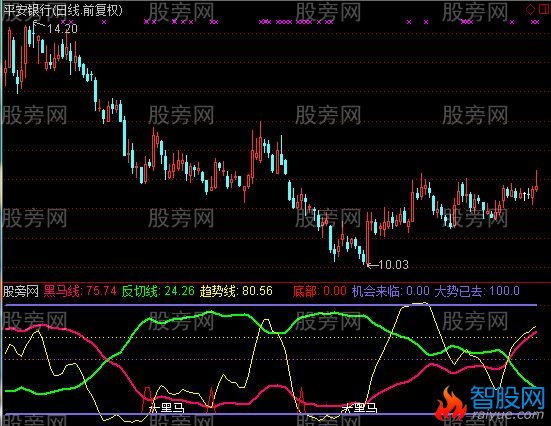Screen dimensions: 551x426
Task: Select the 机会来临: 0.00 indicator value
Action: pyautogui.click(x=390, y=291)
